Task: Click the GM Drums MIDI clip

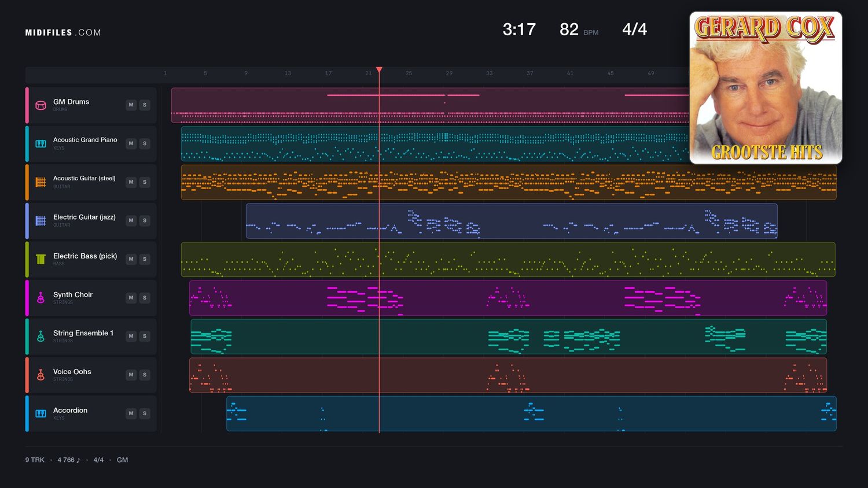Action: [430, 105]
